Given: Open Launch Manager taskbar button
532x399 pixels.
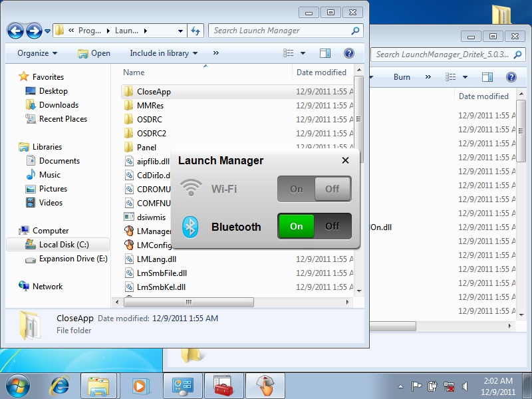Looking at the screenshot, I should 265,386.
